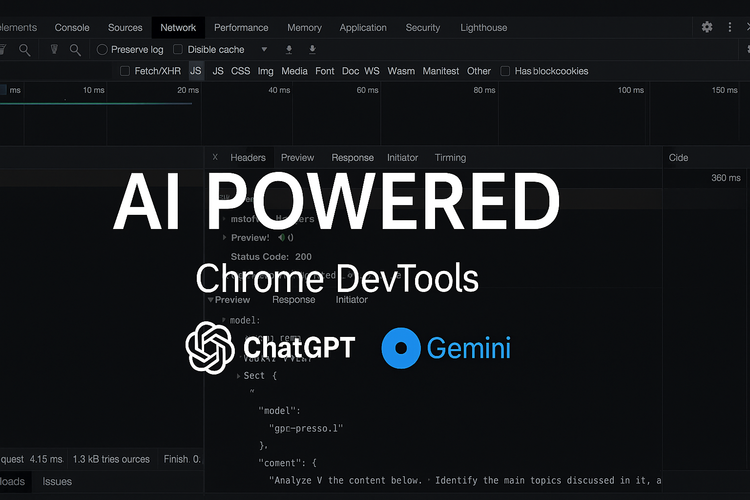Click the blue Gemini circle logo
750x500 pixels.
pyautogui.click(x=401, y=348)
